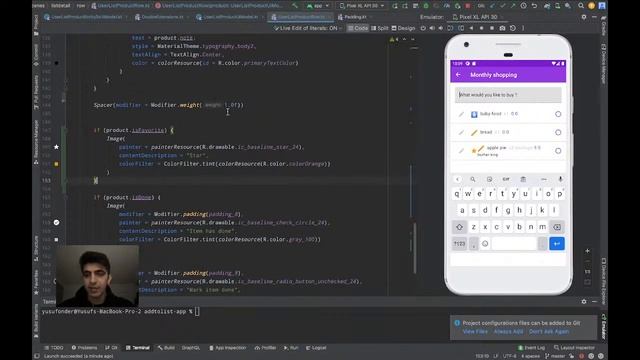Click the black primaryTextColor swatch in the gutter
The width and height of the screenshot is (640, 360).
[x=56, y=63]
